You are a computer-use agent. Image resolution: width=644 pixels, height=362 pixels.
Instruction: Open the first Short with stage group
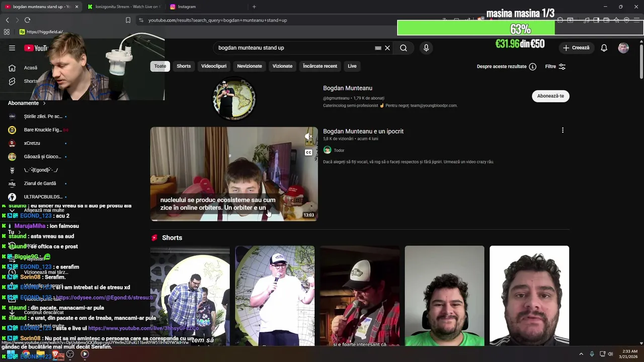click(190, 296)
